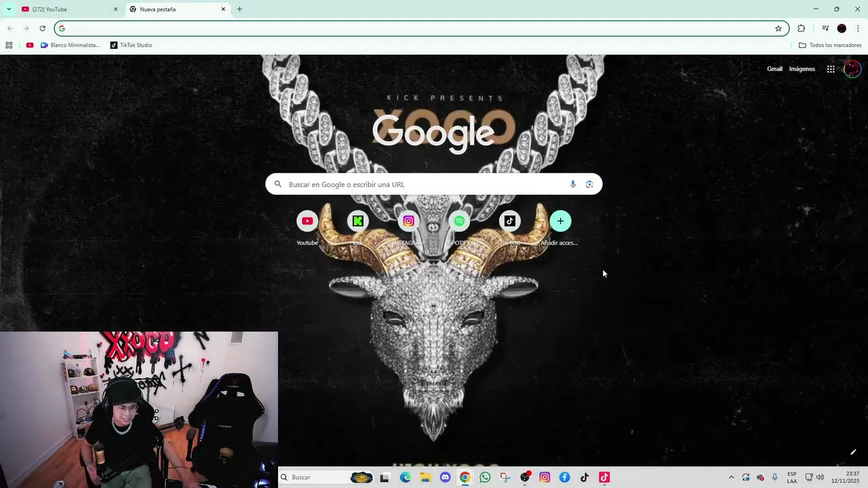The height and width of the screenshot is (488, 868).
Task: Open the ESP LAA language switcher
Action: [792, 477]
